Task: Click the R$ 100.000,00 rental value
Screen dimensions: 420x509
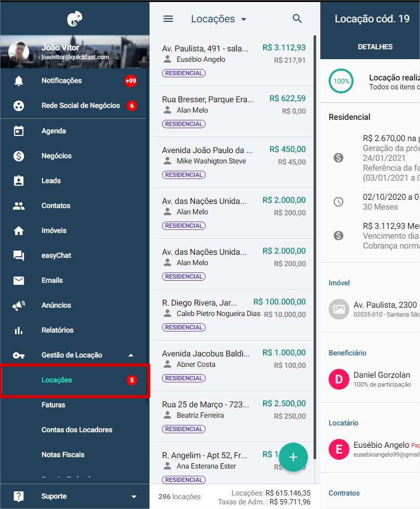Action: (279, 302)
